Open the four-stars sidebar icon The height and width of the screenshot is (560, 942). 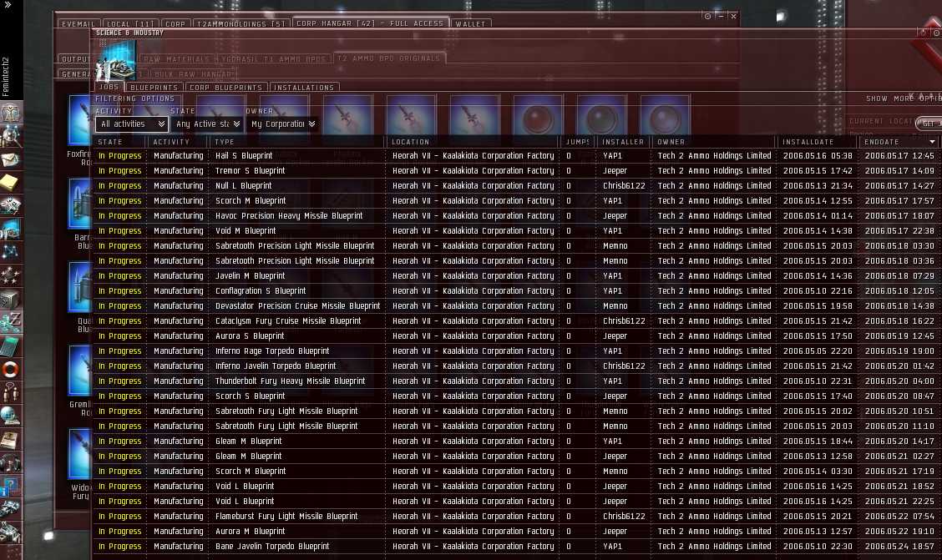coord(11,275)
